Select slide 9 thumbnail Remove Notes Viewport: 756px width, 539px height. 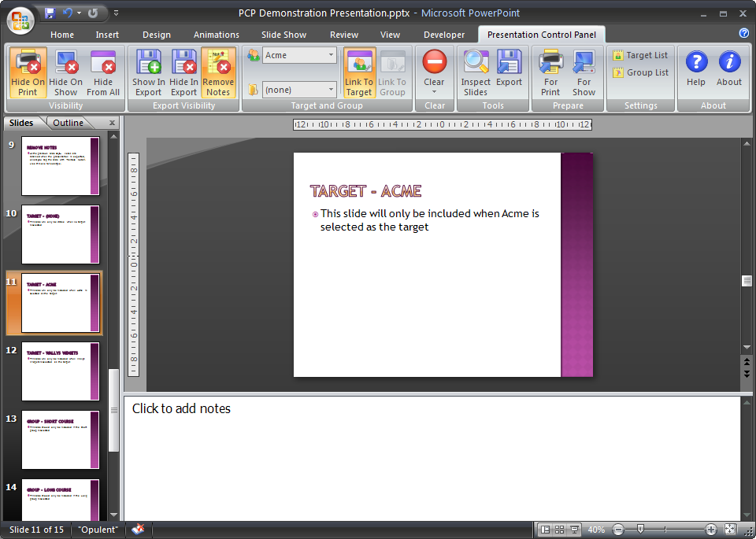(x=61, y=166)
